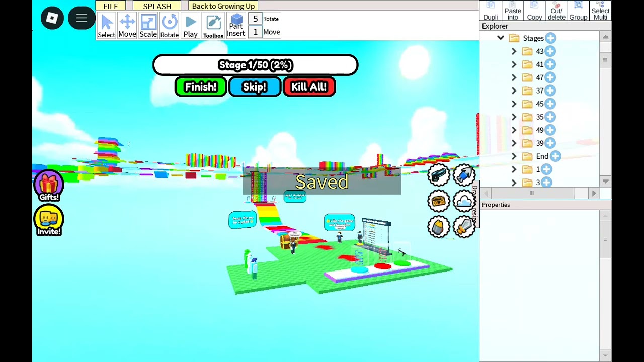
Task: Open the Roblox logo menu
Action: coord(52,19)
